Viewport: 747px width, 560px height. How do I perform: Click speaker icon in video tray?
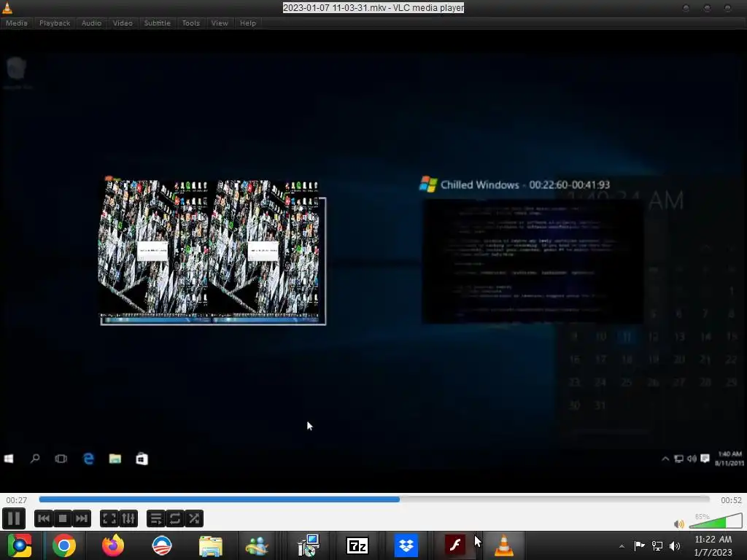pos(692,459)
